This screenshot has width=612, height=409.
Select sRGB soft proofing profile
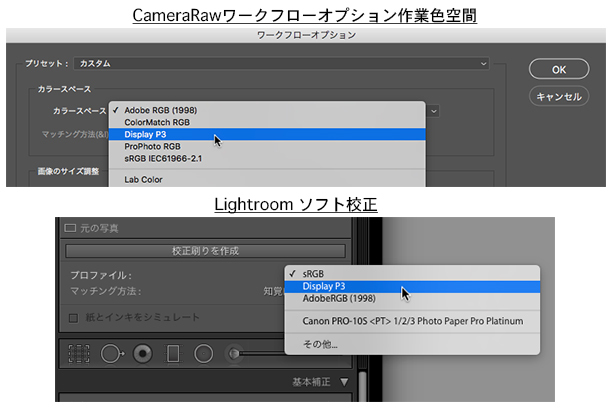pos(413,274)
